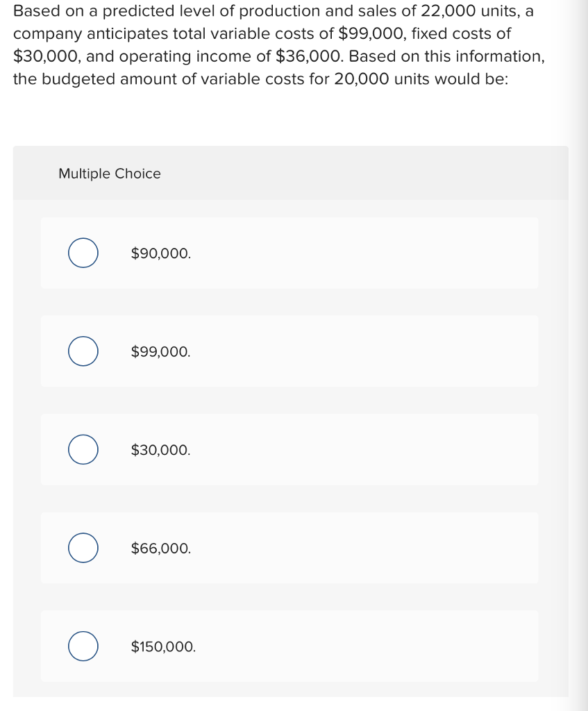Click the last answer option card
This screenshot has width=588, height=711.
289,646
